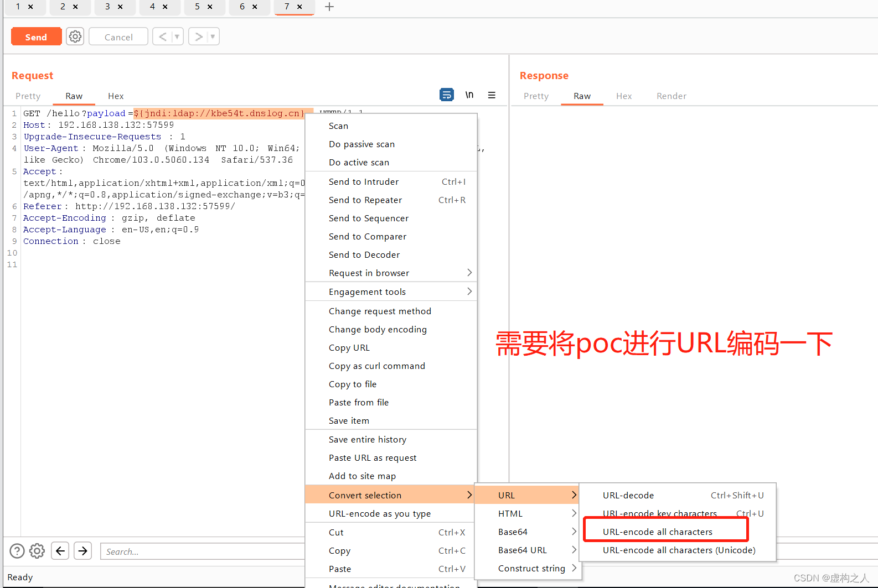Switch Response view to Render

pyautogui.click(x=672, y=96)
